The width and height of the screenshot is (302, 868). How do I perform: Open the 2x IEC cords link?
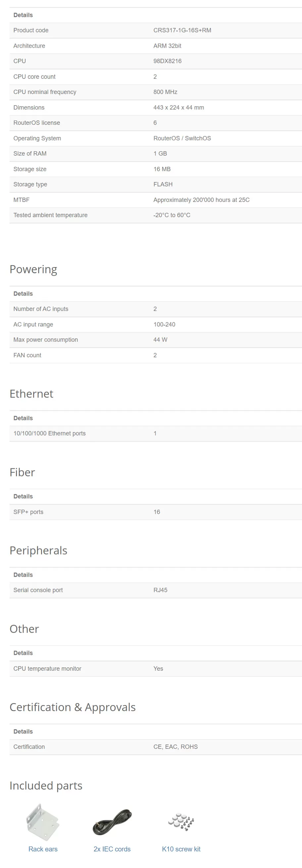(x=112, y=849)
